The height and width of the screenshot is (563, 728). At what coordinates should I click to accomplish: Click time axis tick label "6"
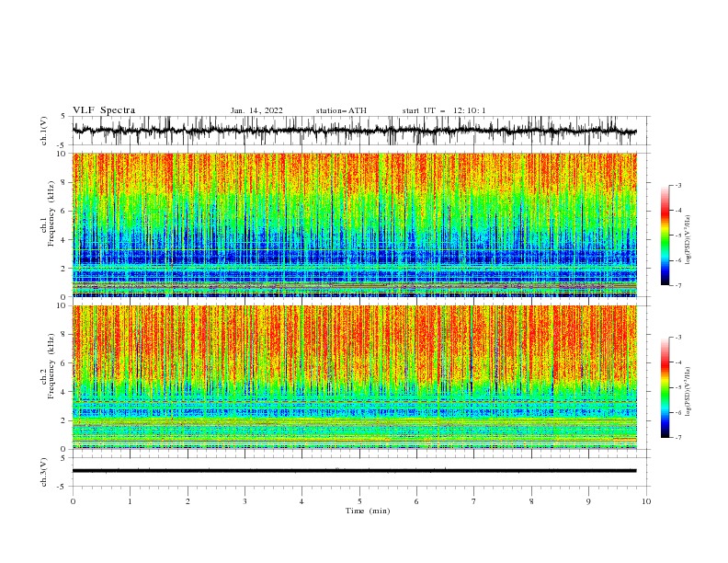pos(416,501)
